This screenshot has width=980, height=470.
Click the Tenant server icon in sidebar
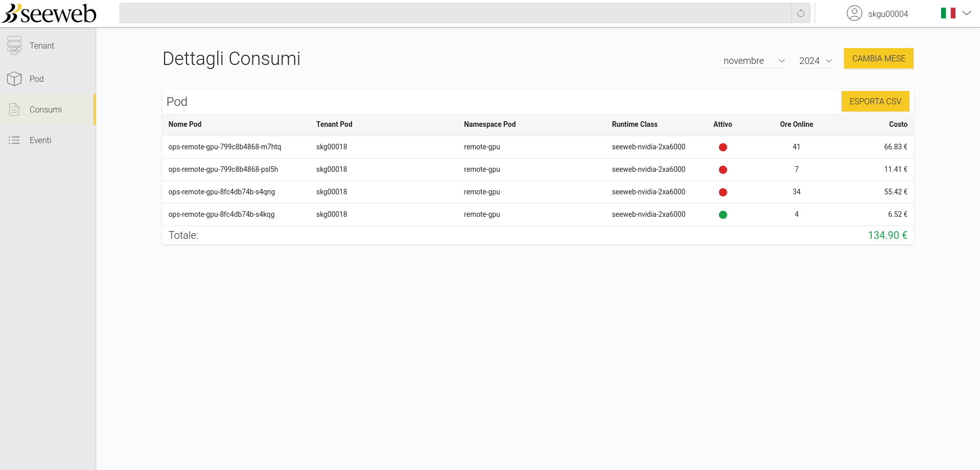point(14,46)
